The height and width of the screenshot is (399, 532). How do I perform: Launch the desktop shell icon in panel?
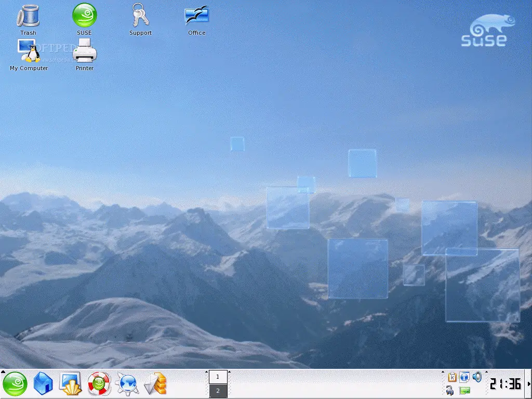[71, 384]
